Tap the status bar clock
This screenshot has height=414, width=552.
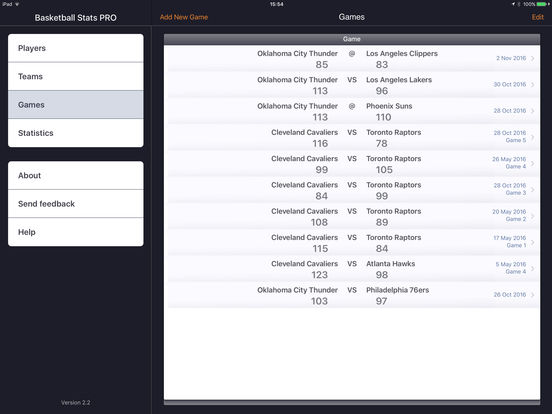tap(276, 4)
